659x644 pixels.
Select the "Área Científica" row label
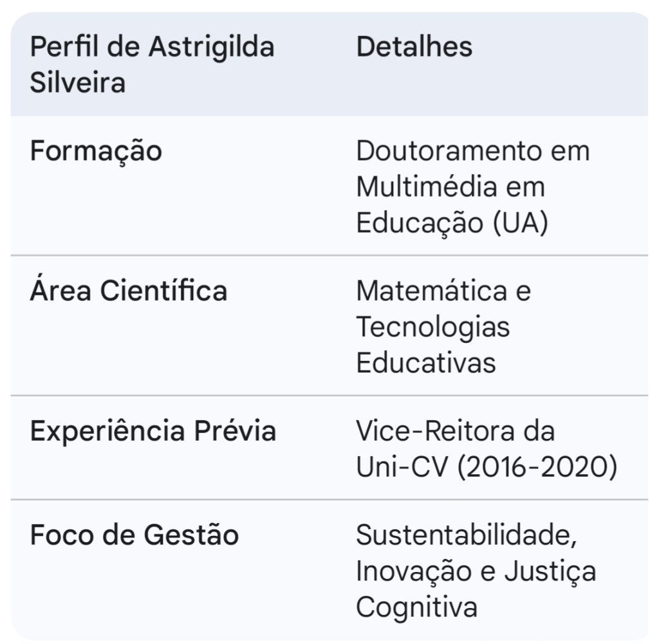(x=129, y=291)
